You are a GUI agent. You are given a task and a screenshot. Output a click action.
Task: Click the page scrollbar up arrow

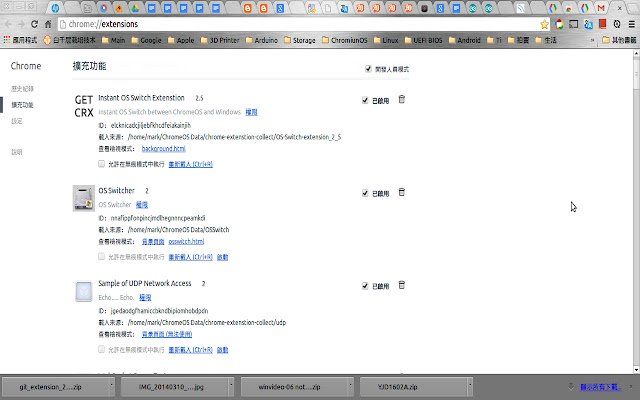point(636,53)
